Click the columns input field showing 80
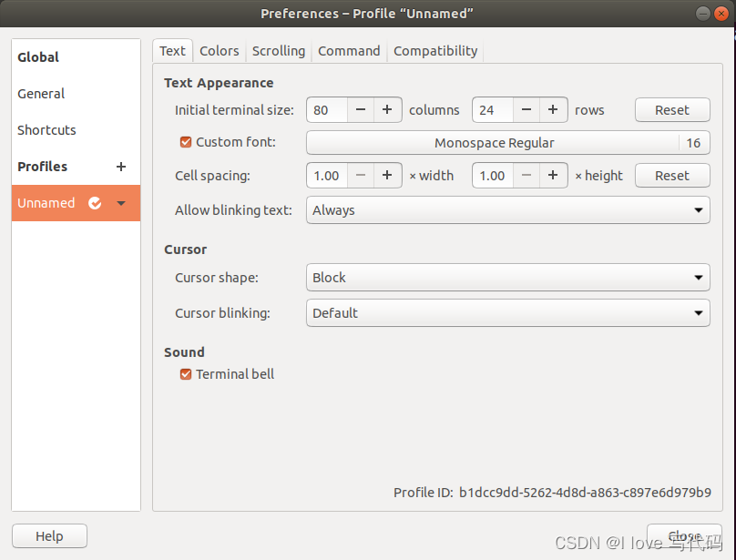This screenshot has height=560, width=736. click(x=327, y=110)
